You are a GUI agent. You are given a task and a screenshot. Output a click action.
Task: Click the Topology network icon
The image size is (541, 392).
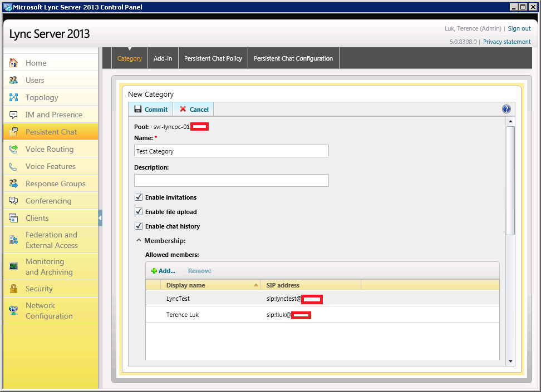pyautogui.click(x=13, y=97)
